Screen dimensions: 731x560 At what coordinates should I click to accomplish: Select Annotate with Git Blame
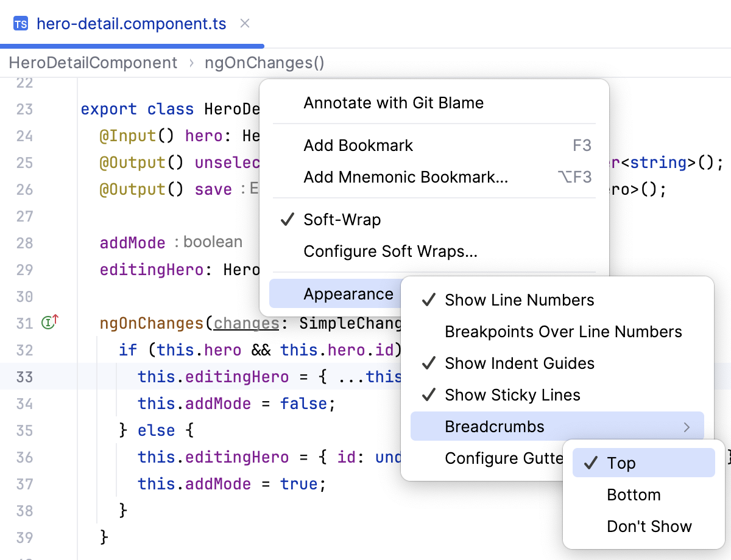coord(394,103)
